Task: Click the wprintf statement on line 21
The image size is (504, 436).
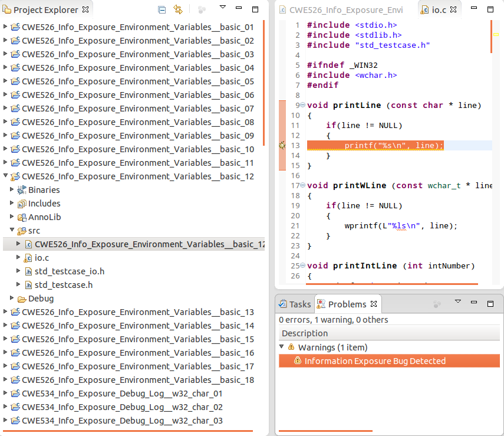Action: point(400,225)
